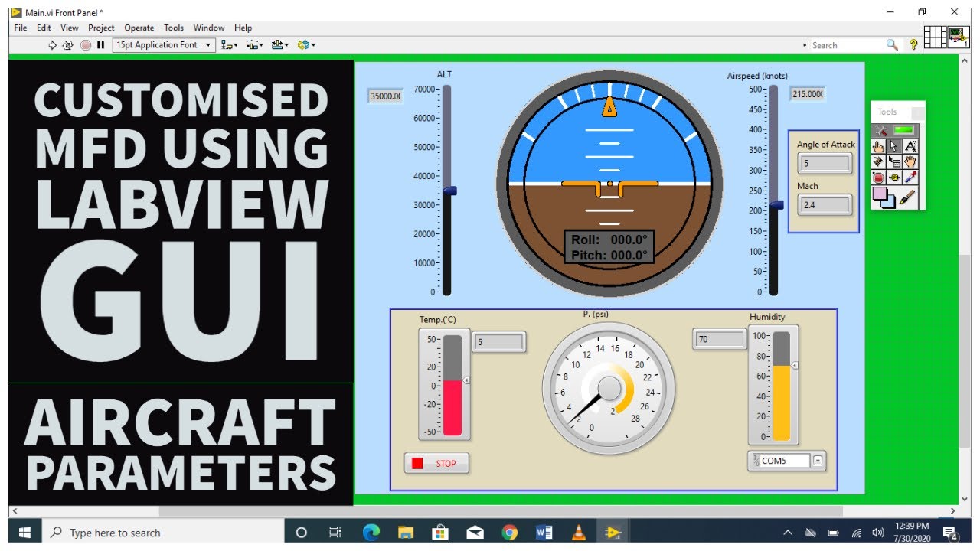This screenshot has width=980, height=551.
Task: Click the foreground pink color swatch
Action: pos(879,194)
